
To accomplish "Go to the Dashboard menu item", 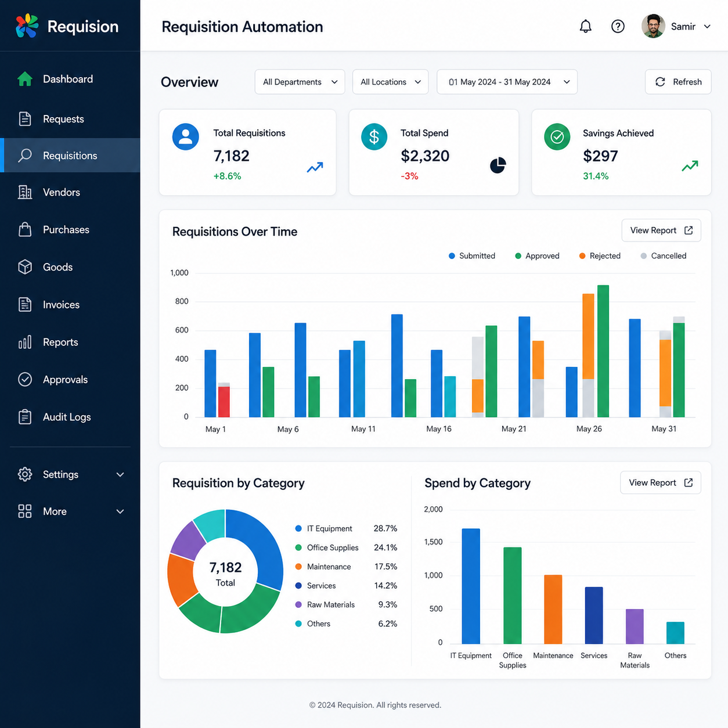I will [70, 79].
